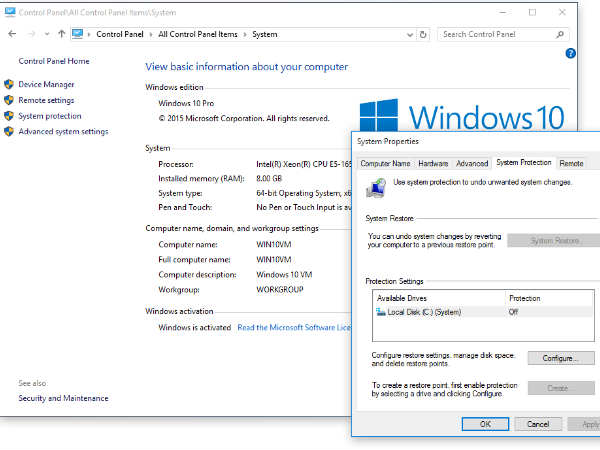Select Local Disk (C:) (System) drive row
This screenshot has height=450, width=600.
pos(483,312)
